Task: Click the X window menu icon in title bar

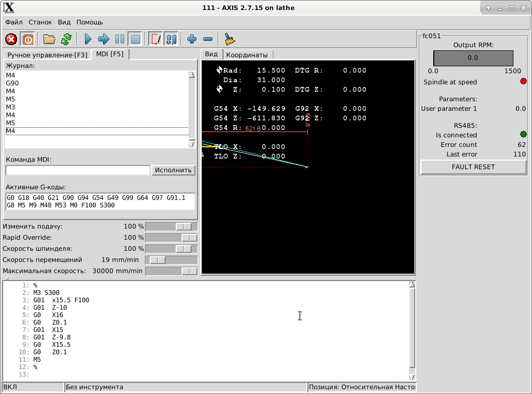Action: pos(8,7)
